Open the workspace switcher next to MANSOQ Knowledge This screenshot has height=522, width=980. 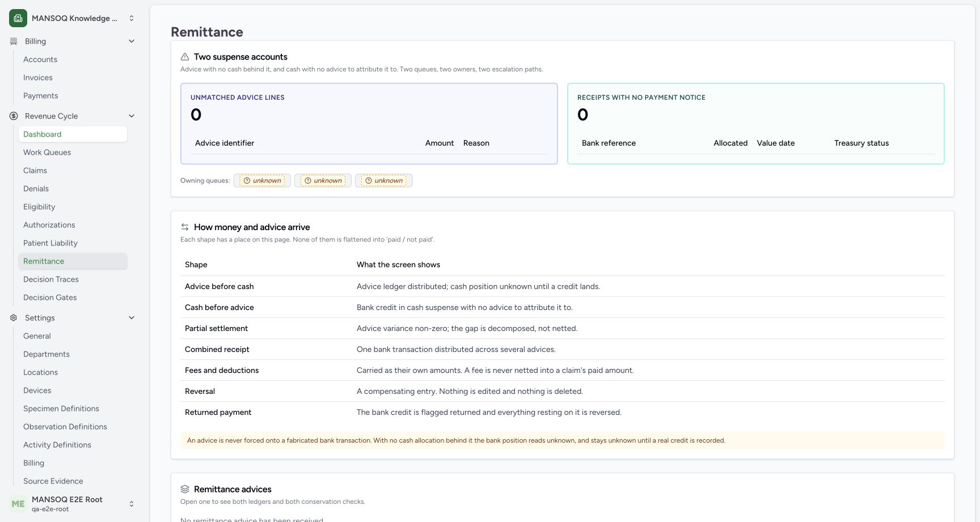click(132, 18)
